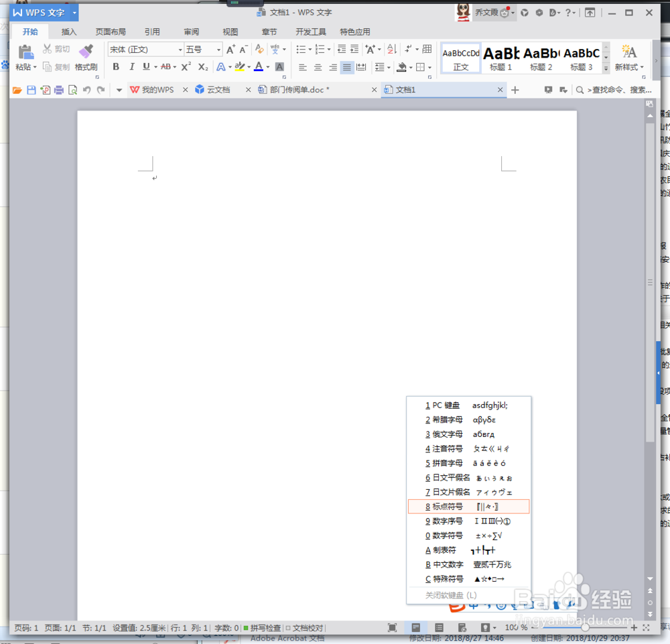
Task: Click the save icon
Action: (x=31, y=90)
